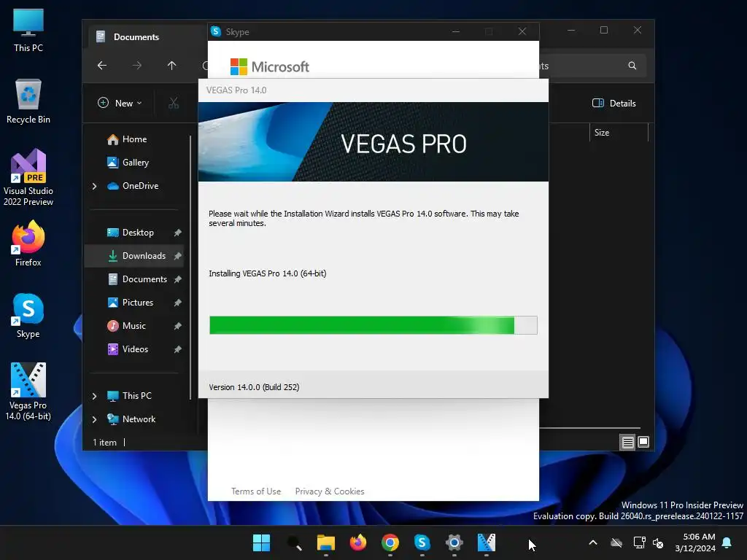The height and width of the screenshot is (560, 747).
Task: Switch to Skype on the taskbar
Action: coord(422,542)
